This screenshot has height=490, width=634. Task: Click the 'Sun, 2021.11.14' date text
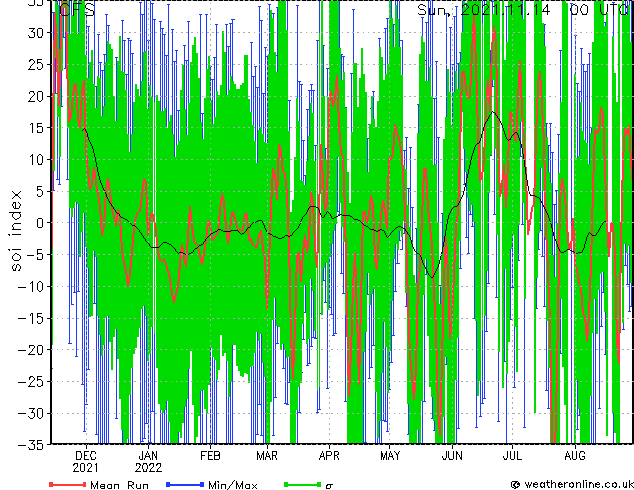[484, 9]
